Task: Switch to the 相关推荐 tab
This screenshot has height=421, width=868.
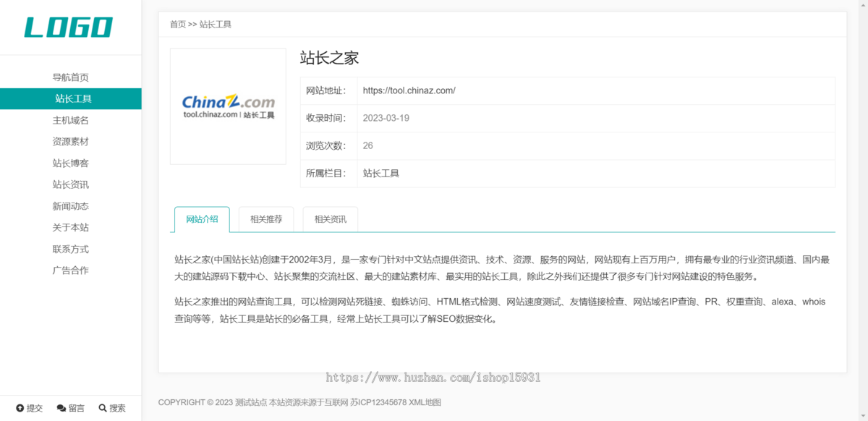Action: tap(265, 218)
